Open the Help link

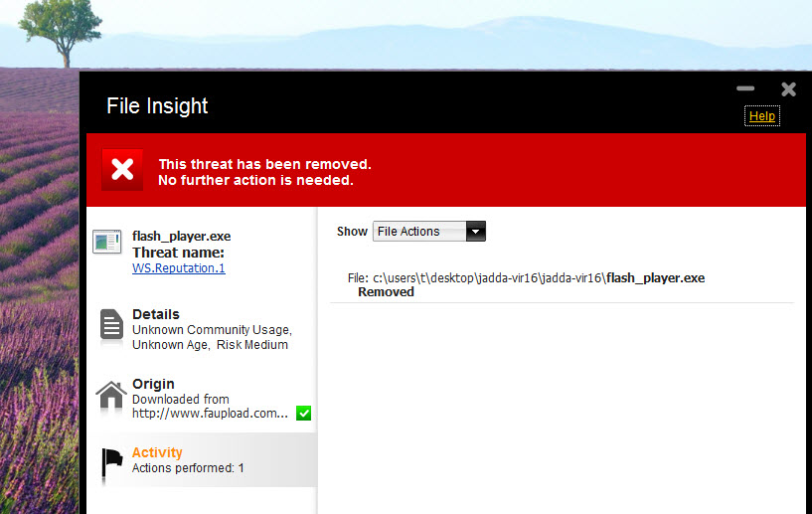coord(761,116)
